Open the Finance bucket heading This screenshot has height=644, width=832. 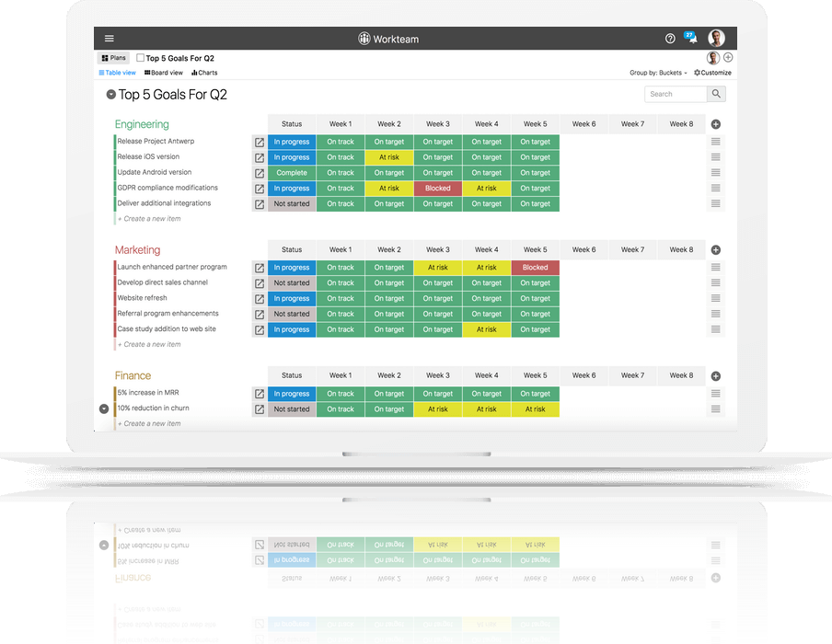pyautogui.click(x=133, y=375)
